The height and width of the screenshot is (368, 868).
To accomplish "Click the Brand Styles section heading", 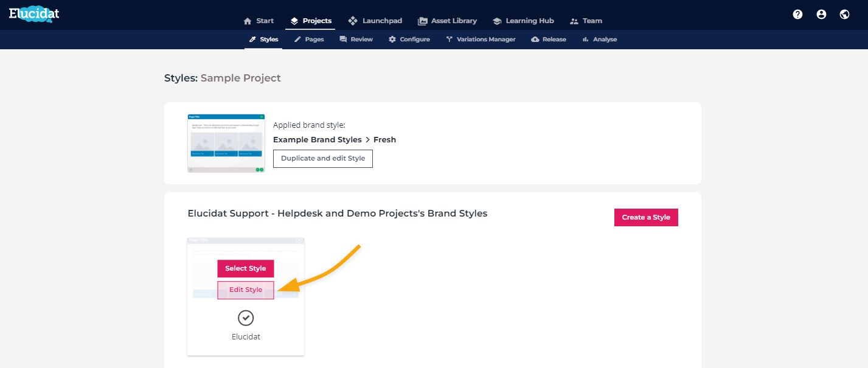I will [x=338, y=214].
